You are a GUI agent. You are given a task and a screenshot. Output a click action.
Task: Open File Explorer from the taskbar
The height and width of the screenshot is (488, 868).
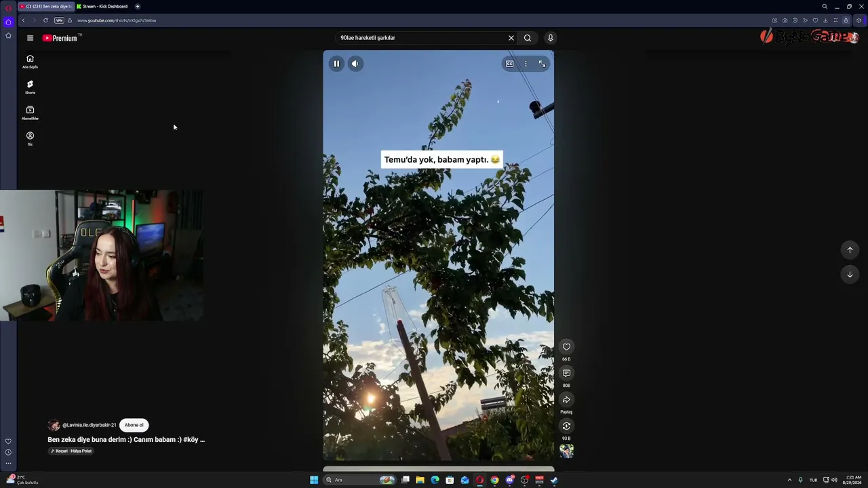click(420, 480)
